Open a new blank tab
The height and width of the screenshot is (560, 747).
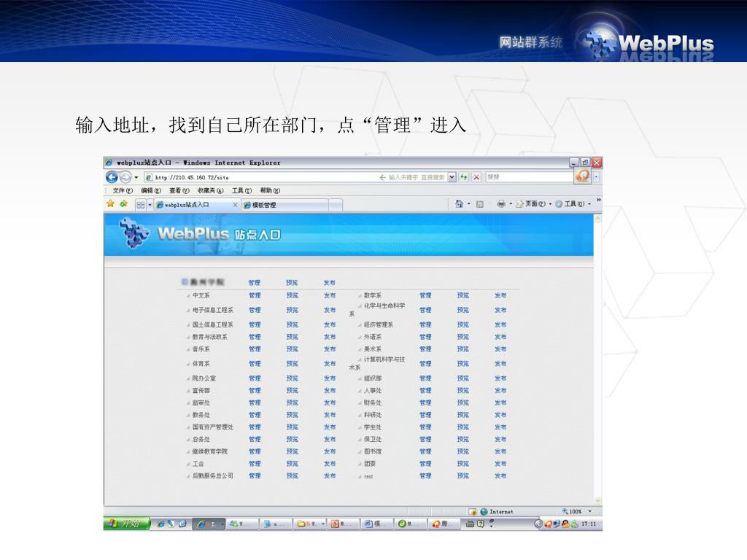(x=336, y=205)
